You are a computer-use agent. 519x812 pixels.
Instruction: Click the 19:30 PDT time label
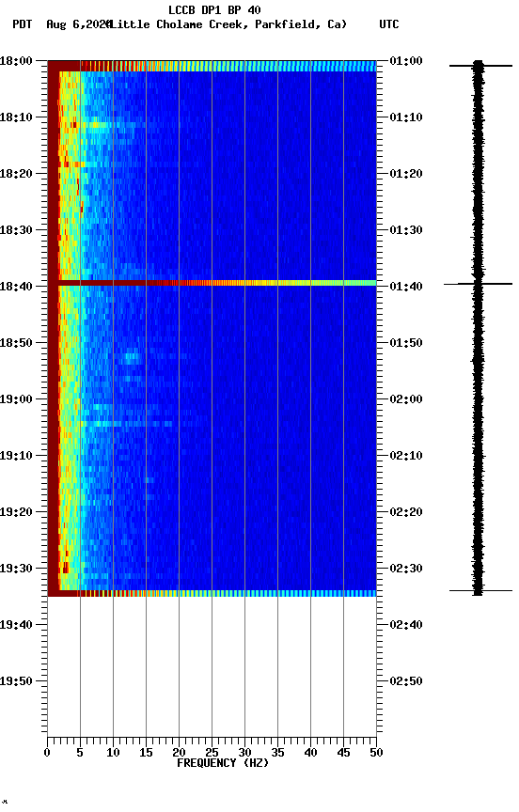click(x=16, y=569)
